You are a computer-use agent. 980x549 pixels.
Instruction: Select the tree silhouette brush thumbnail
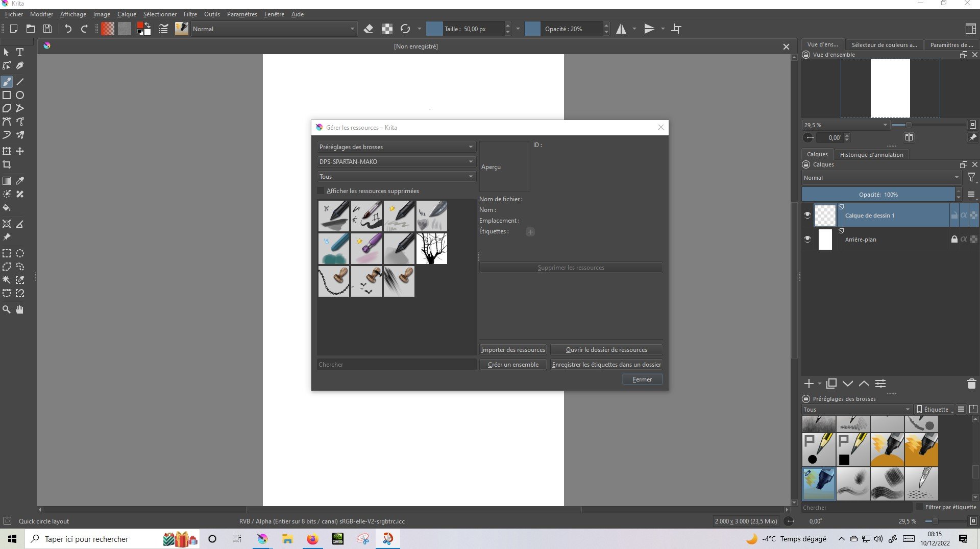pos(432,249)
